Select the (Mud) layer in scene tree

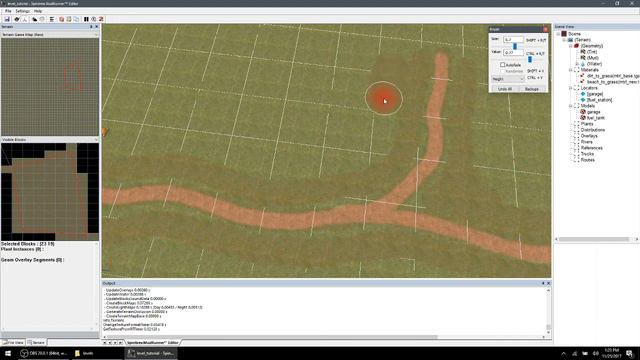[592, 58]
